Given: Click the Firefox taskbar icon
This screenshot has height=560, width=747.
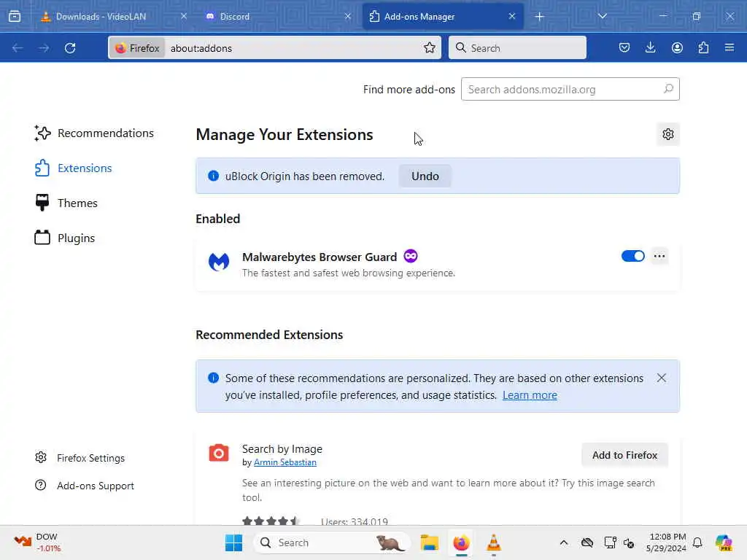Looking at the screenshot, I should [x=461, y=542].
